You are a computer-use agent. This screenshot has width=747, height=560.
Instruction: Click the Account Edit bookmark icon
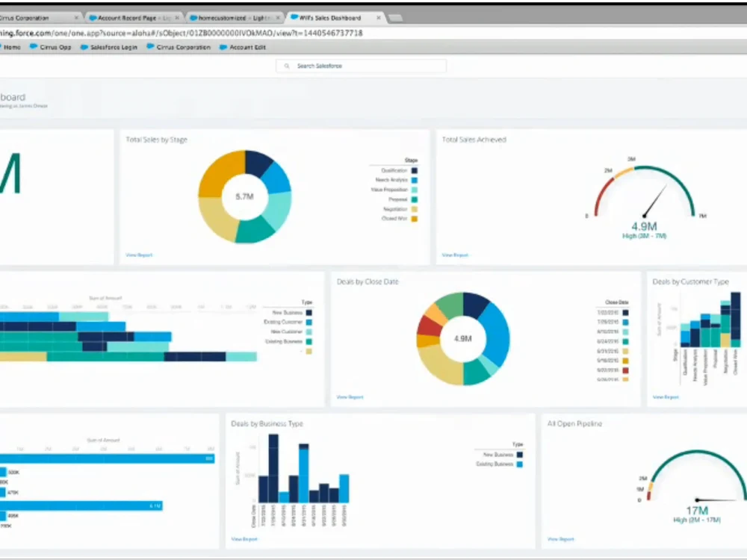[x=222, y=47]
